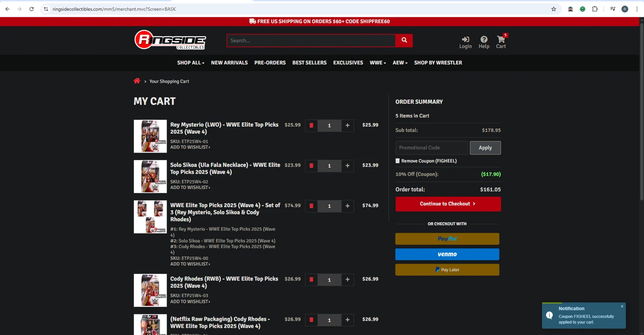Open Netflix Raw Packaging Cody Rhodes title
The height and width of the screenshot is (335, 644).
pyautogui.click(x=220, y=323)
